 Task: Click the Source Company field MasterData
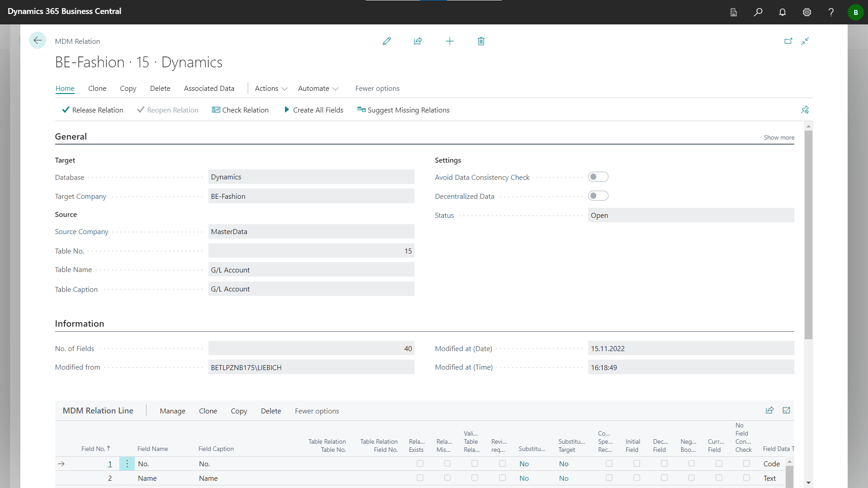(x=311, y=231)
